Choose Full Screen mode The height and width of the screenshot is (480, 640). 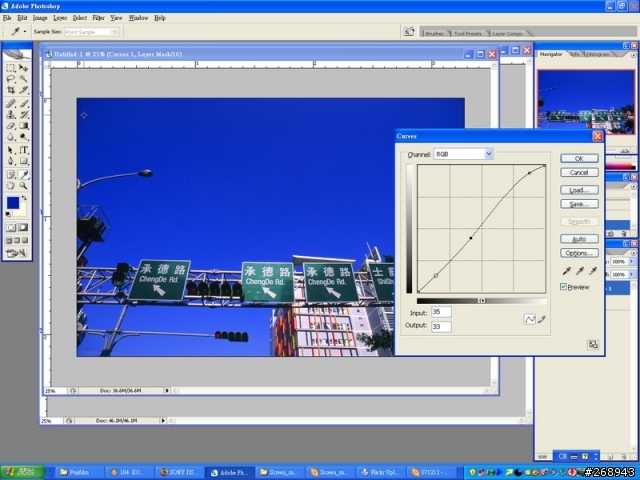25,240
